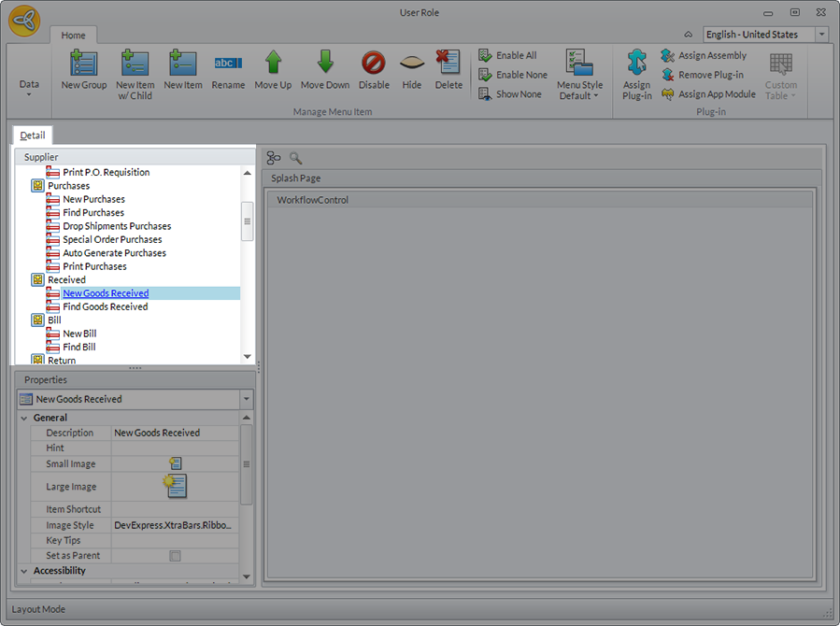Click the green Move Down arrow

pos(324,64)
